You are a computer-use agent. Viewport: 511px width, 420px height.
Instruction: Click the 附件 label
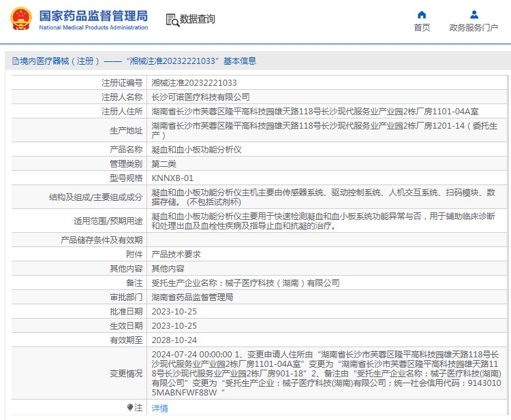point(134,255)
